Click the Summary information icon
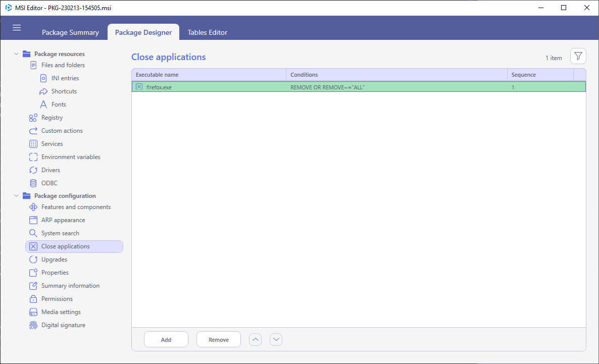 [33, 286]
